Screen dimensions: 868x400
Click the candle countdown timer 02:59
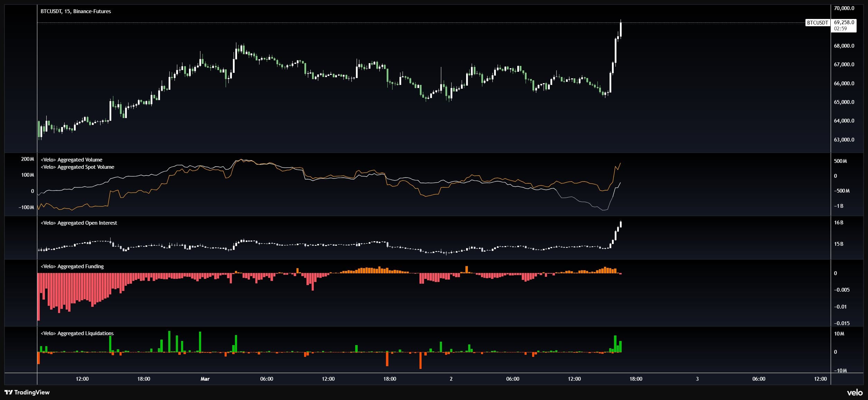click(840, 29)
